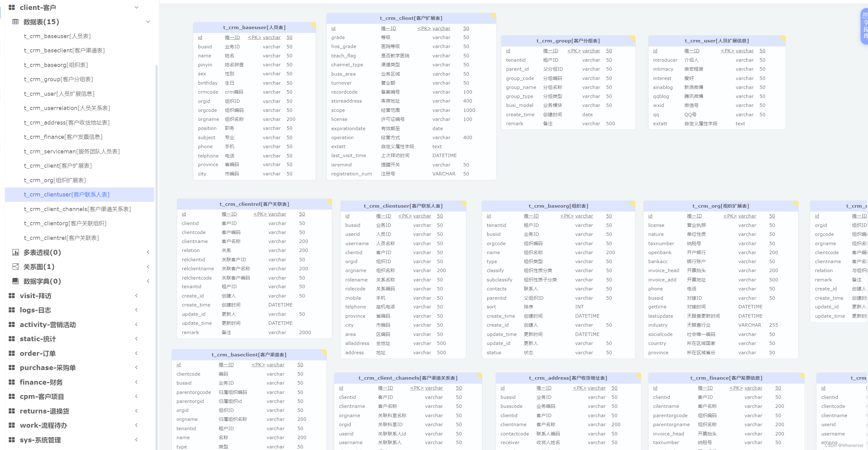Click the group_code field in t_crm_group
The width and height of the screenshot is (868, 450).
click(x=520, y=78)
